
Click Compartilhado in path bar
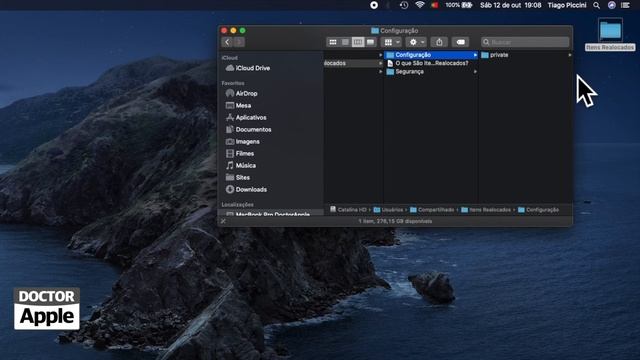(x=432, y=210)
